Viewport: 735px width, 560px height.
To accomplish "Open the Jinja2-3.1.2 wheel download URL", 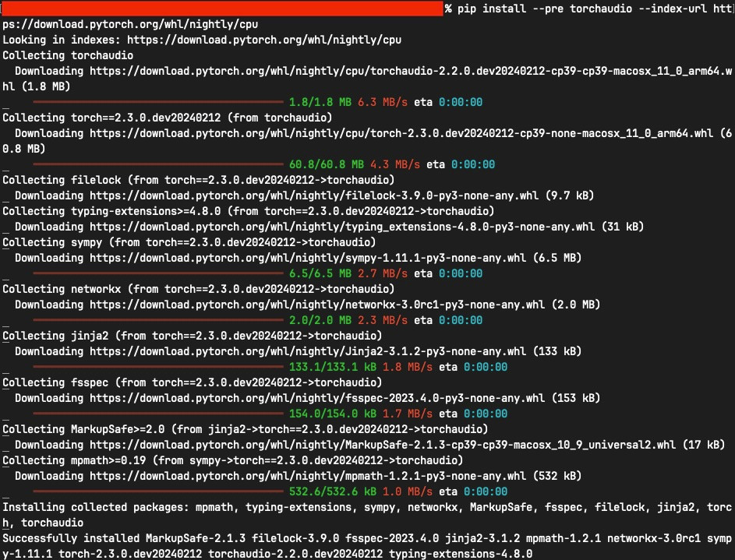I will coord(308,351).
